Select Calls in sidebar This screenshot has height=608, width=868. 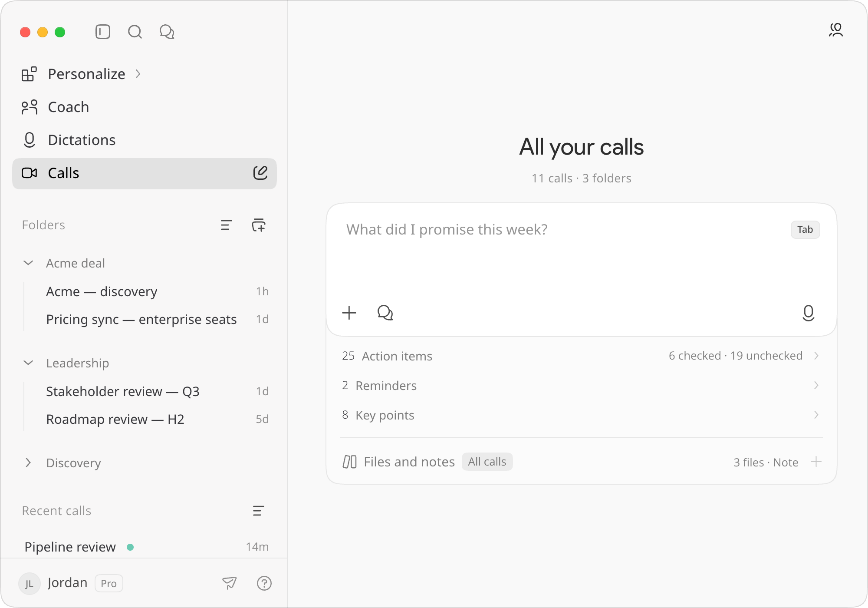(145, 173)
